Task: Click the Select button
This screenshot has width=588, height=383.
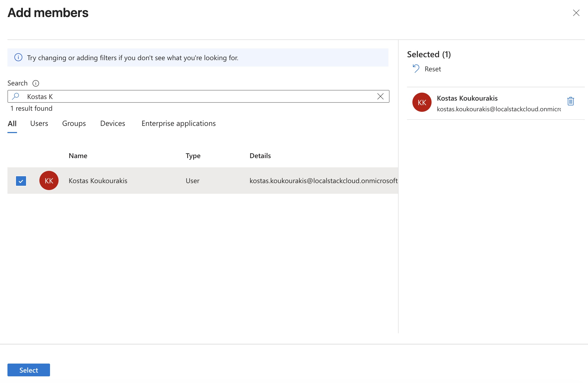Action: [x=29, y=370]
